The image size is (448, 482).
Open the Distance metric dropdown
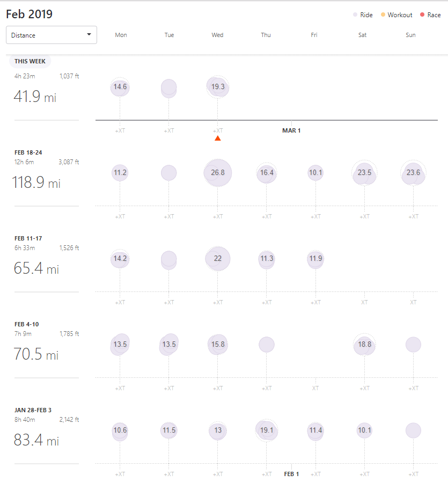coord(52,35)
